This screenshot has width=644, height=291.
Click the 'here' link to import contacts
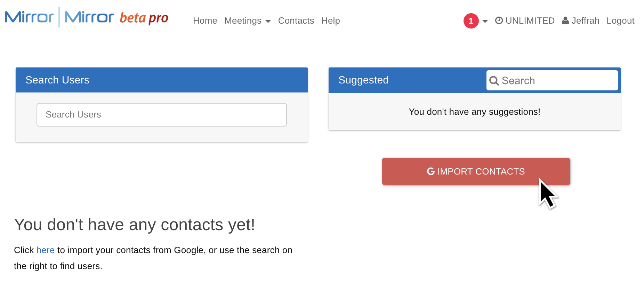[46, 250]
